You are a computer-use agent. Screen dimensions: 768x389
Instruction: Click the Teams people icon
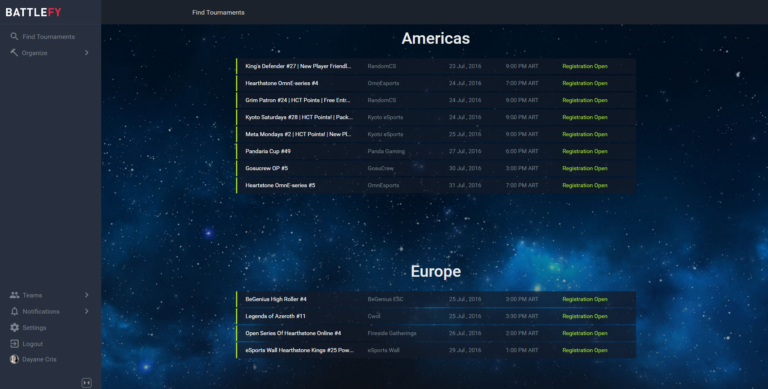pyautogui.click(x=14, y=295)
